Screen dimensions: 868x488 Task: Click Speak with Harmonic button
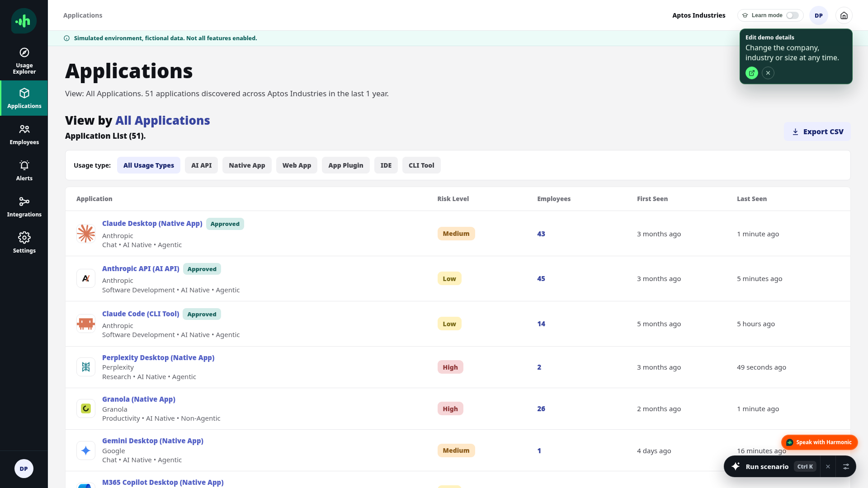(819, 442)
